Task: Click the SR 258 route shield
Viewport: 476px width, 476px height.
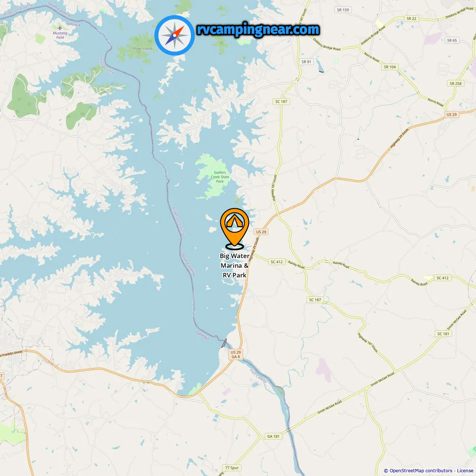Action: click(456, 83)
